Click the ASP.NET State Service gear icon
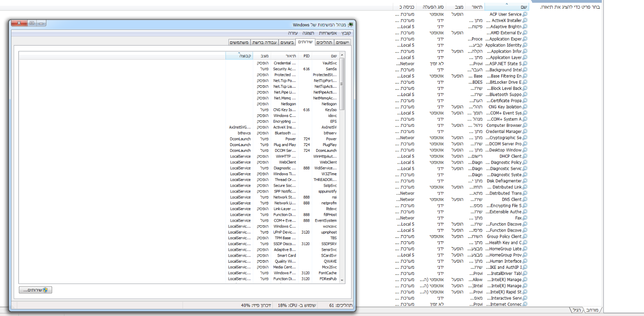The width and height of the screenshot is (644, 316). 525,64
